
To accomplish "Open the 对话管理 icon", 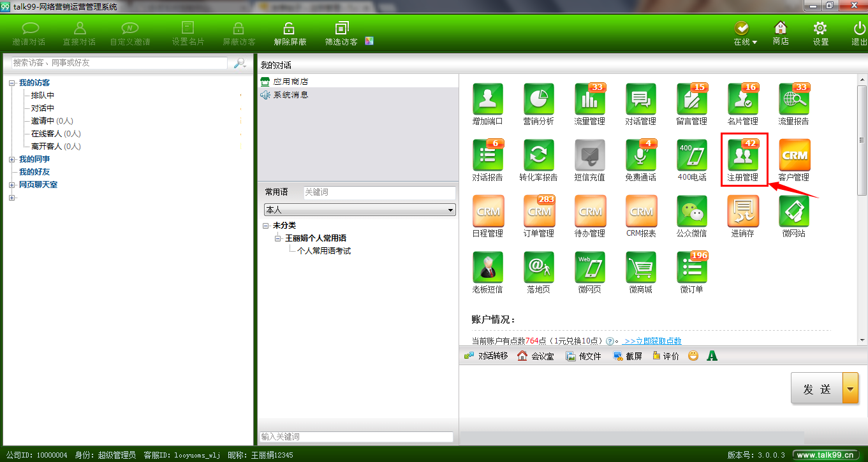I will [641, 99].
